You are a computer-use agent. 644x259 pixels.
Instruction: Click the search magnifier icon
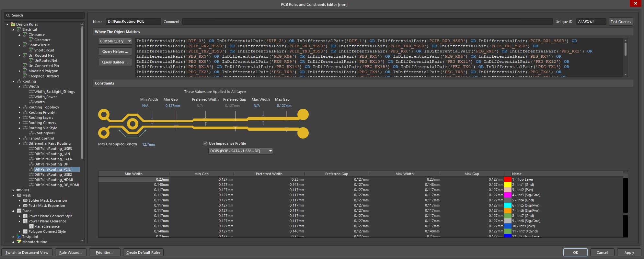pos(8,15)
